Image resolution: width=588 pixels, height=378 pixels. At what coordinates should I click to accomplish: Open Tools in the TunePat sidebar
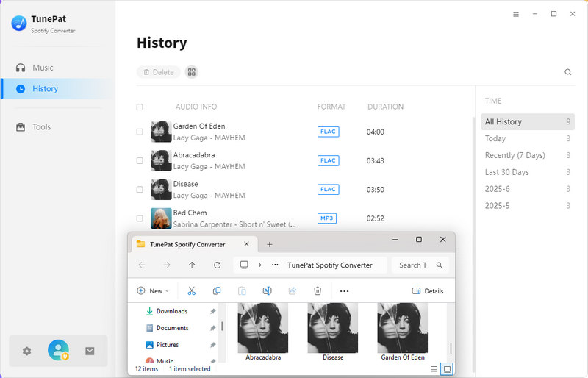(58, 127)
